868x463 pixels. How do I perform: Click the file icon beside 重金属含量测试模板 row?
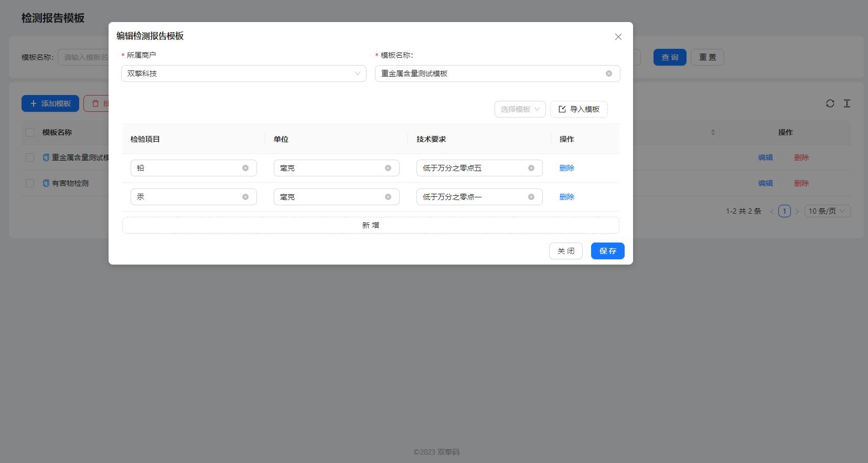pyautogui.click(x=46, y=157)
